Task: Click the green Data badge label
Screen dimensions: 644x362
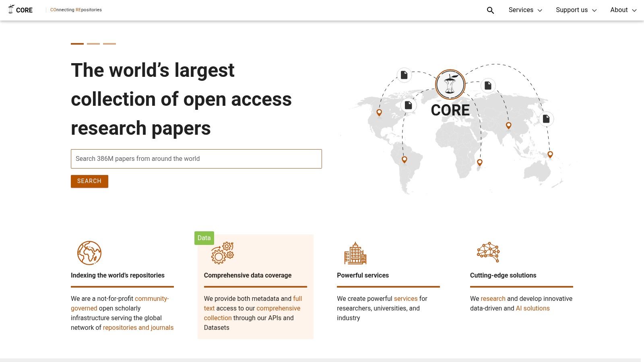Action: [204, 238]
